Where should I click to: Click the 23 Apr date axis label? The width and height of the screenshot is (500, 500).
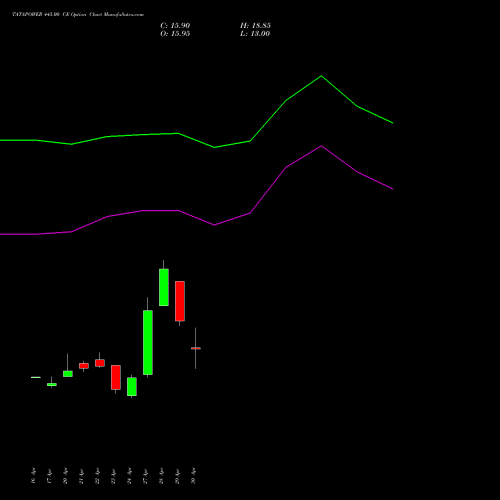113,476
